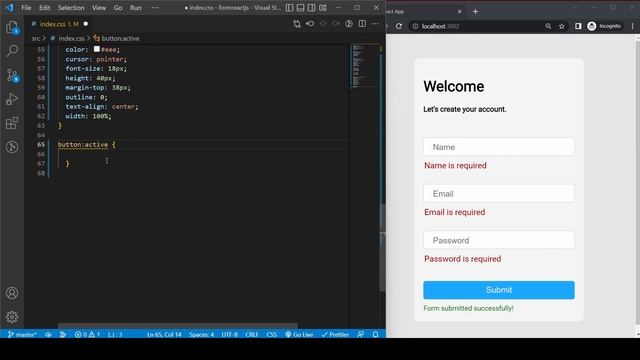Open the File menu

(26, 8)
